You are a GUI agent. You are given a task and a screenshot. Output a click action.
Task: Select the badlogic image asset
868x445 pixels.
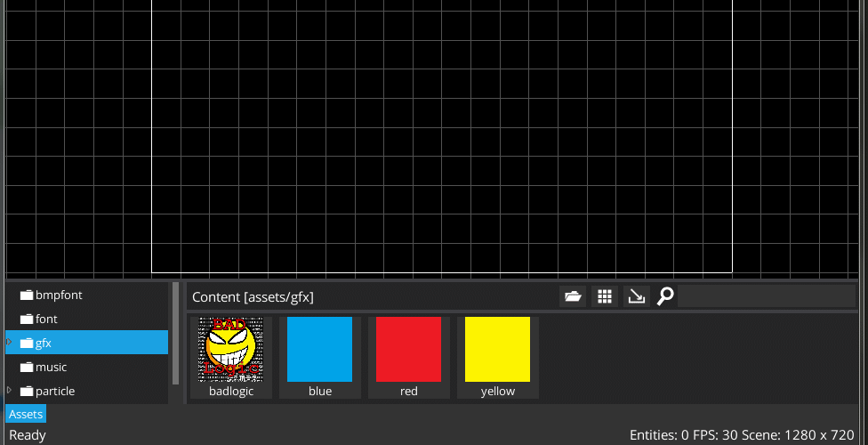click(231, 358)
